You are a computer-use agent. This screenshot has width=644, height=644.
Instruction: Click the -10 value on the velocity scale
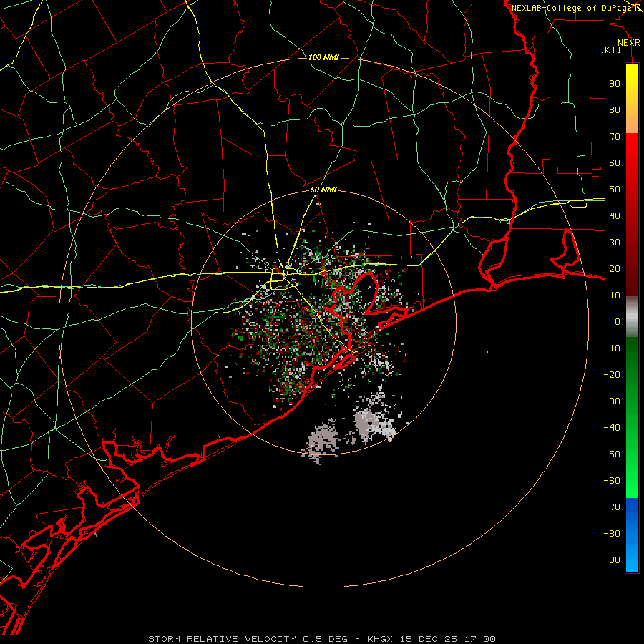(x=612, y=348)
